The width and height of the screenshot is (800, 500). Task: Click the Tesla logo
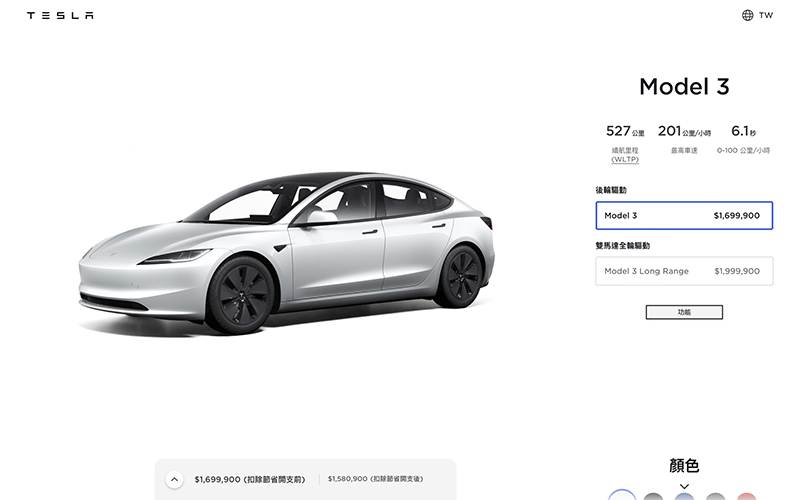[x=60, y=15]
